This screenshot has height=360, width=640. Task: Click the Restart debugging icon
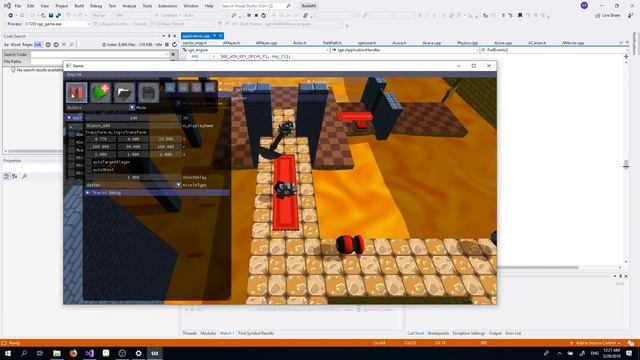[264, 16]
